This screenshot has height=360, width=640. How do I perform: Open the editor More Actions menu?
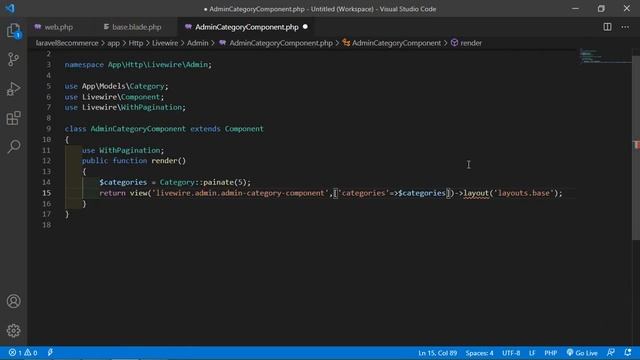coord(625,27)
